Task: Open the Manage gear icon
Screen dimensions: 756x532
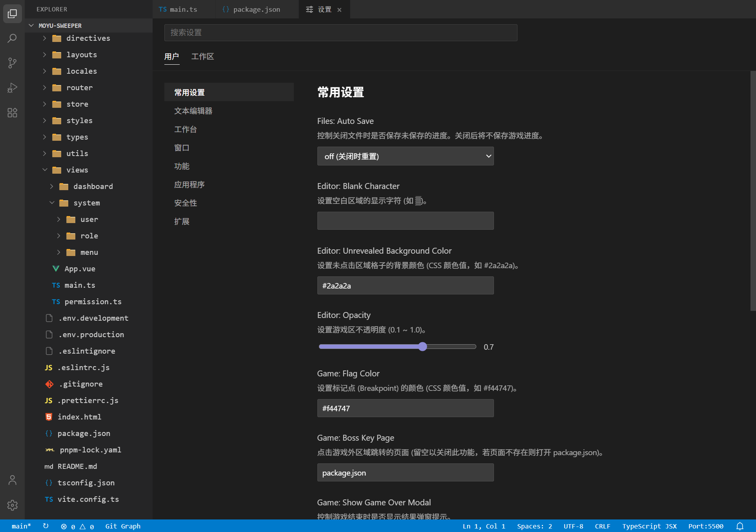Action: point(12,505)
